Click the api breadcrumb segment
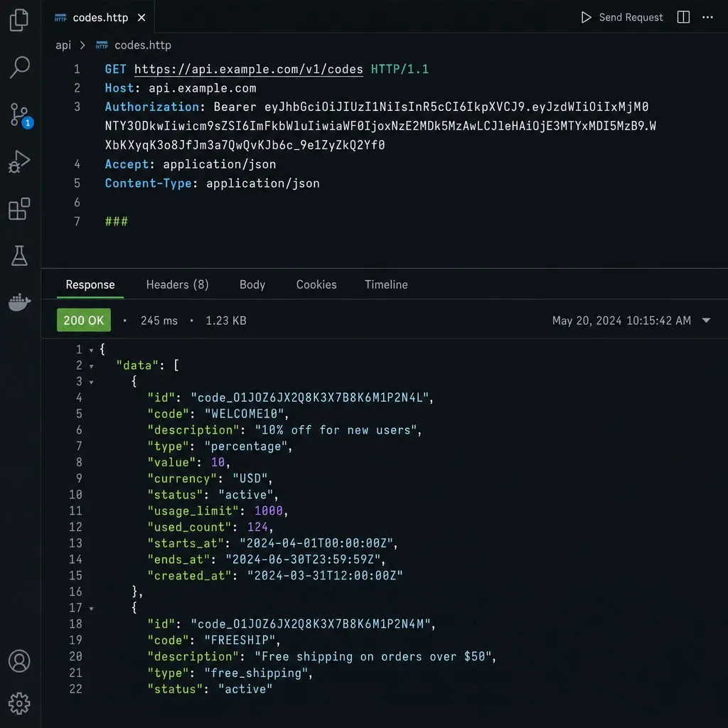 coord(63,45)
